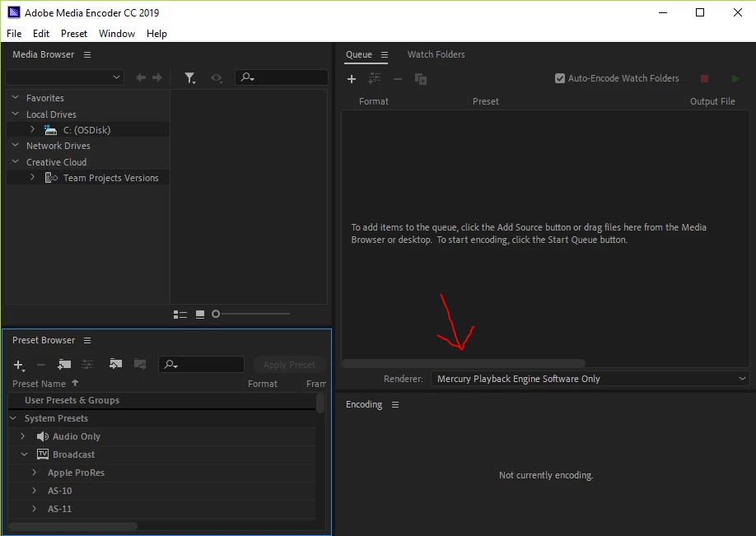Create a new preset with plus icon
The width and height of the screenshot is (756, 536).
[18, 365]
